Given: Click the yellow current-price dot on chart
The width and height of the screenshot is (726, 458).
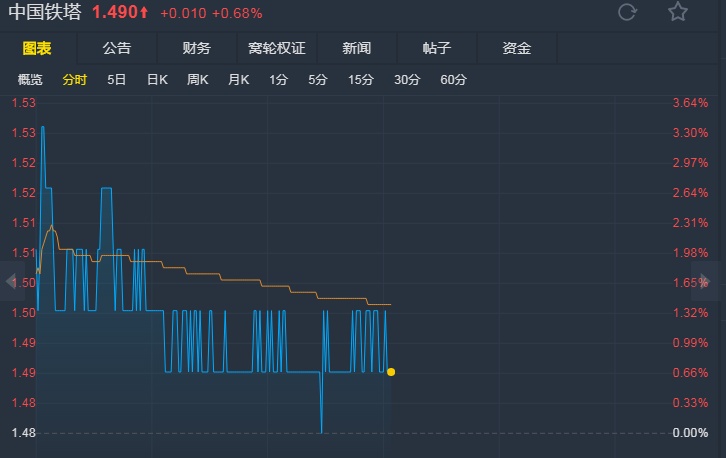Looking at the screenshot, I should tap(391, 372).
